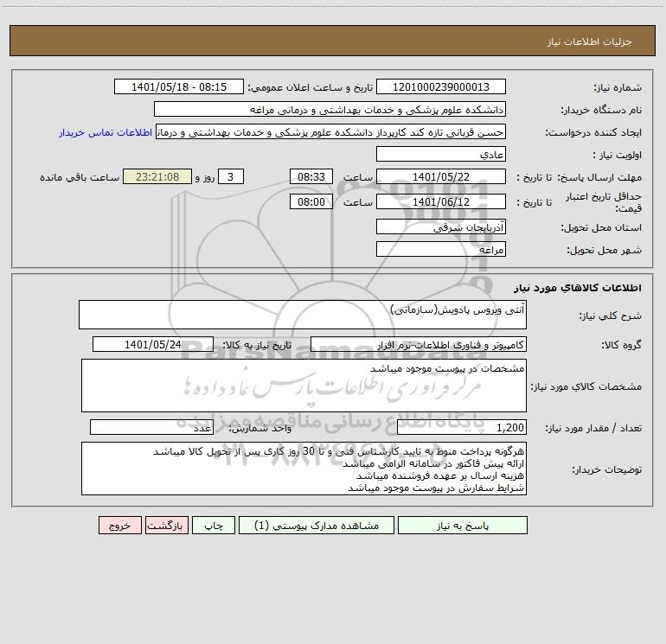Click need date field 1401/05/24
The width and height of the screenshot is (666, 644).
tap(153, 344)
